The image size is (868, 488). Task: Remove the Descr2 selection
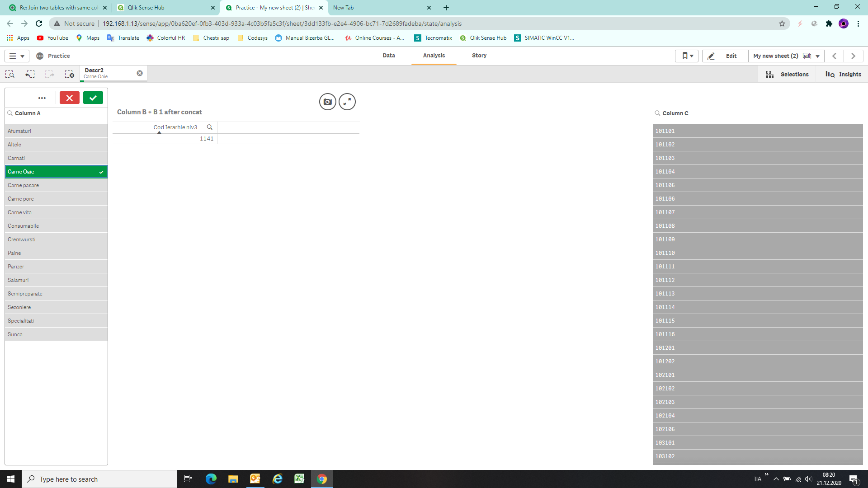140,73
